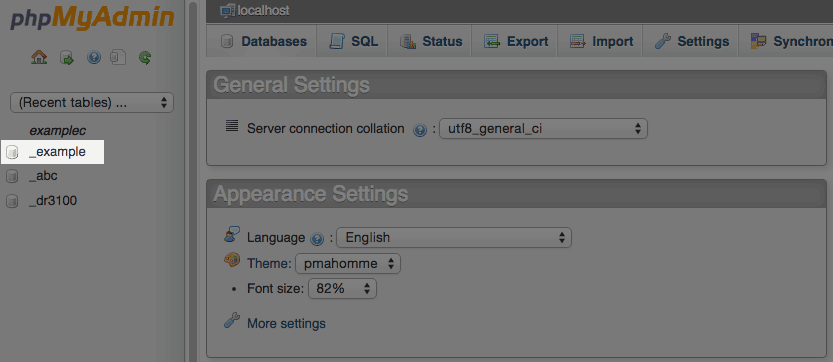The width and height of the screenshot is (833, 362).
Task: Click the examplec label in sidebar
Action: point(57,131)
